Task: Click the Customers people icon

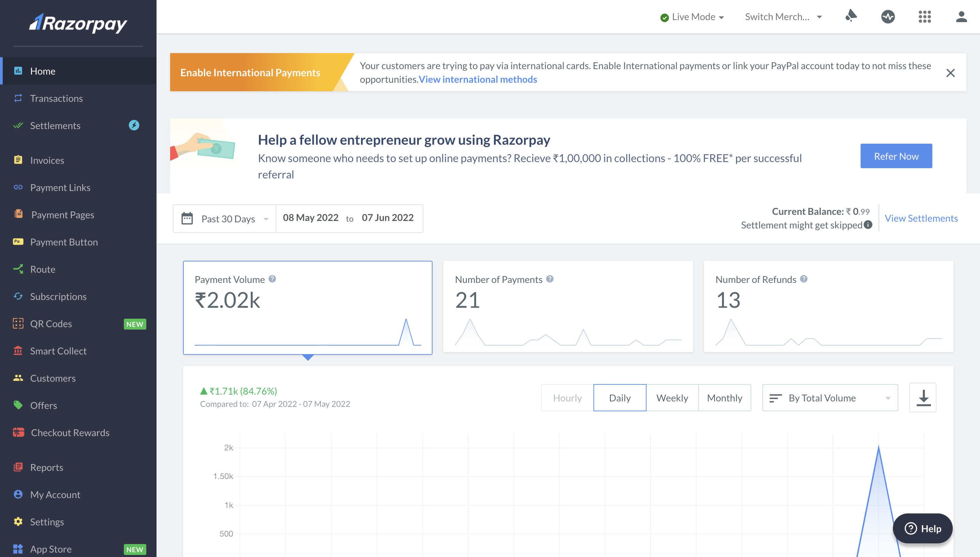Action: coord(18,378)
